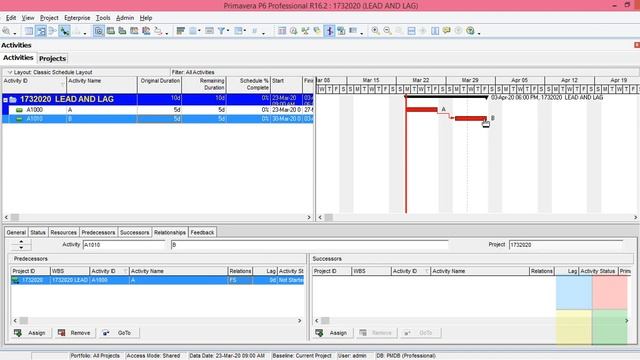Click in the activity name field showing B
This screenshot has height=360, width=640.
coord(309,245)
